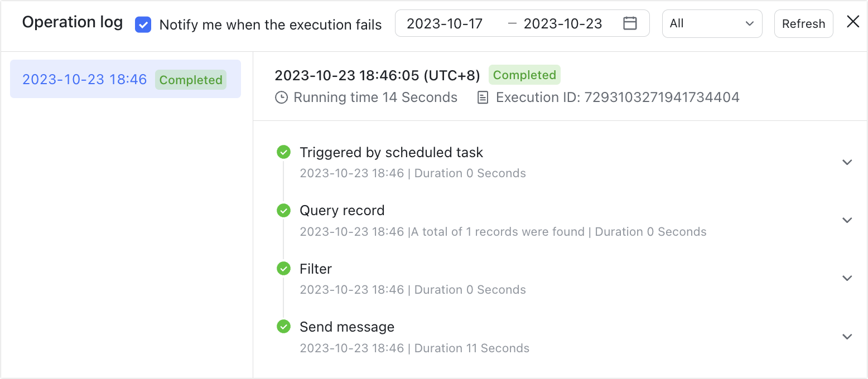The width and height of the screenshot is (868, 379).
Task: Click the calendar icon in date range picker
Action: (629, 23)
